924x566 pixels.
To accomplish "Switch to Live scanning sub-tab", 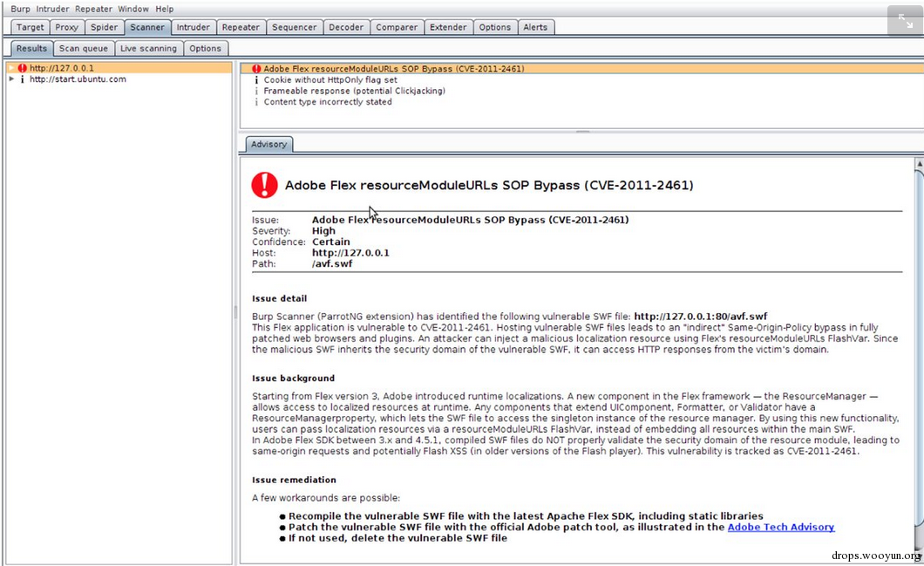I will 148,48.
